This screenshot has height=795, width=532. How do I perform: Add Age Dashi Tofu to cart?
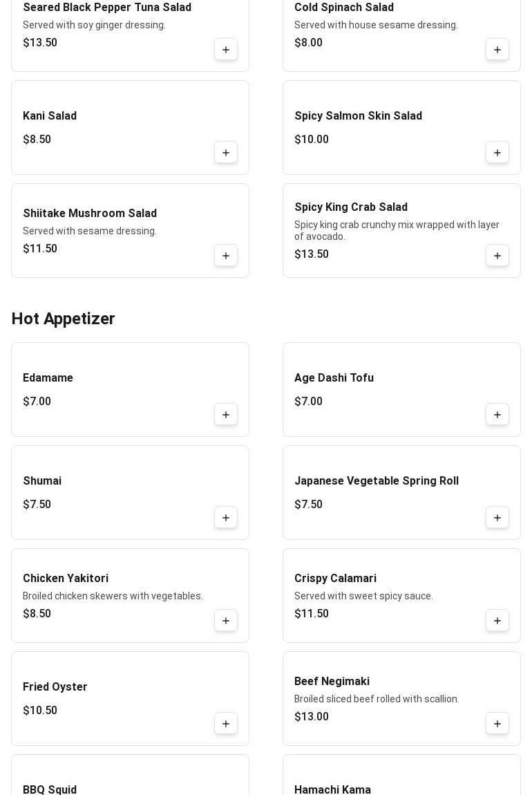point(497,415)
